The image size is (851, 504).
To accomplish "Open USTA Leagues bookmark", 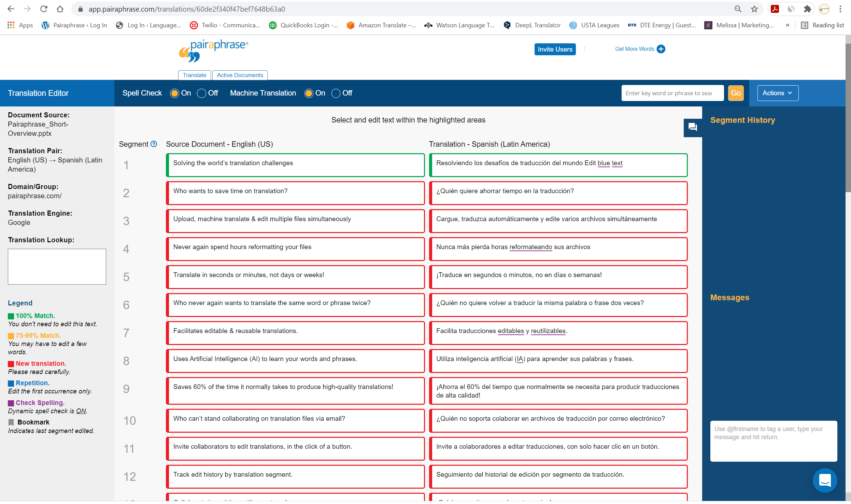I will [x=594, y=25].
